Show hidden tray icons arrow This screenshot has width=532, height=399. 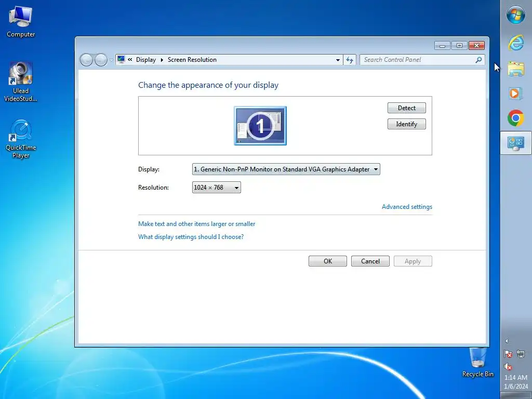(x=507, y=341)
